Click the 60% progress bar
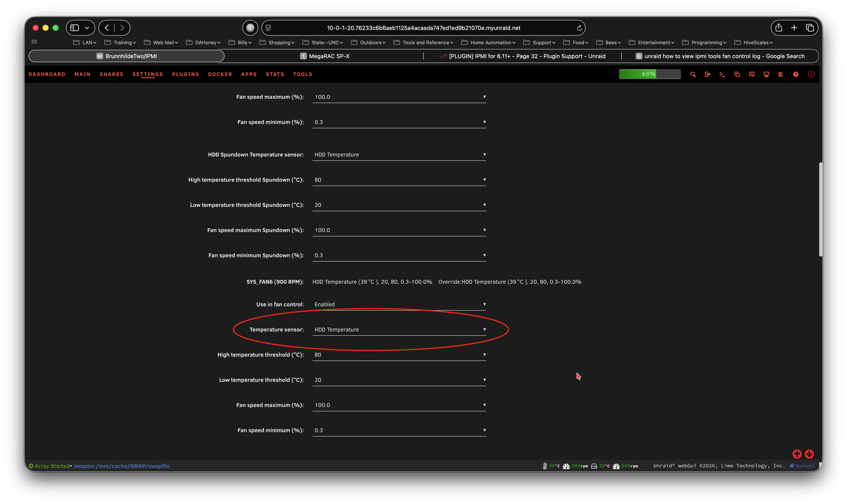Image resolution: width=847 pixels, height=504 pixels. [649, 74]
